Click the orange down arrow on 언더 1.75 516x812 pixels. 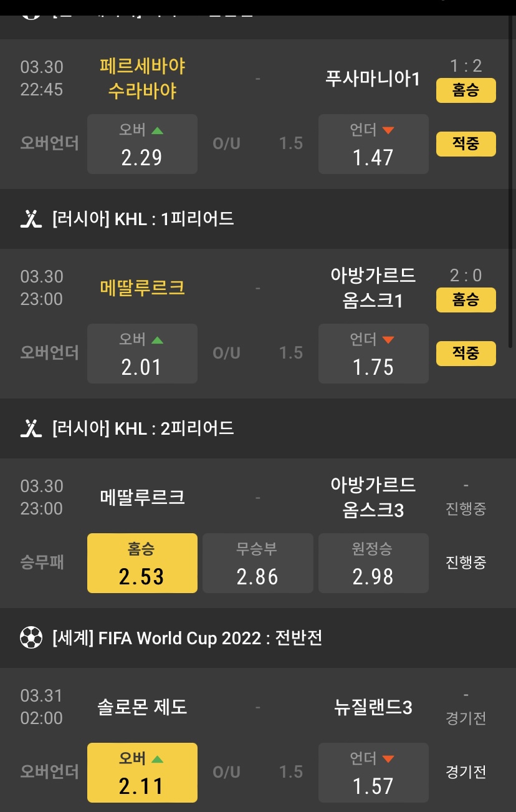(x=388, y=340)
